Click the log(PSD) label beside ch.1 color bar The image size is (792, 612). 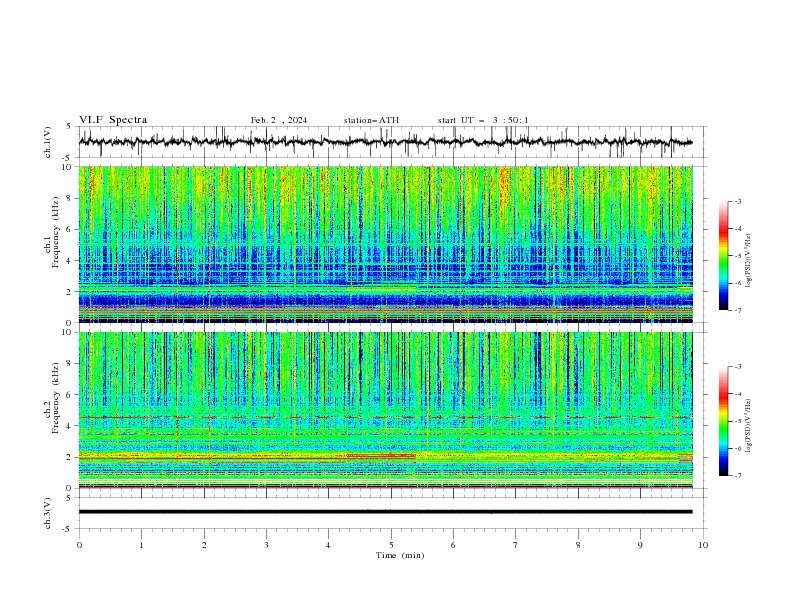pyautogui.click(x=748, y=261)
